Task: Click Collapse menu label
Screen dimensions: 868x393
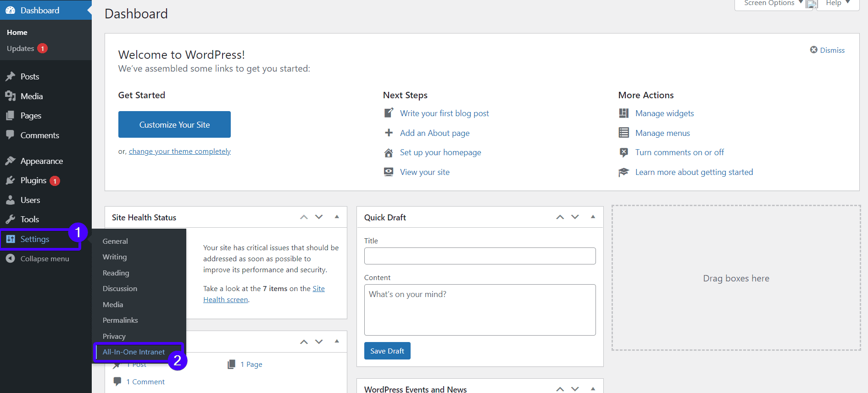Action: (x=45, y=258)
